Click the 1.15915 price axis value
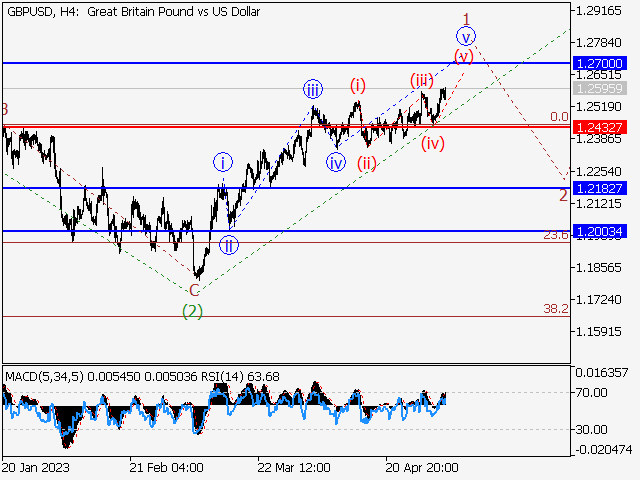Screen dimensions: 640x480 click(598, 331)
